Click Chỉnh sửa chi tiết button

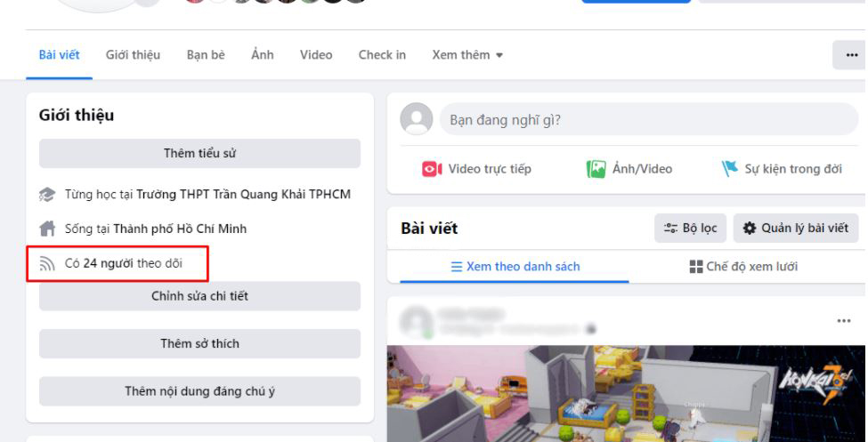point(199,296)
